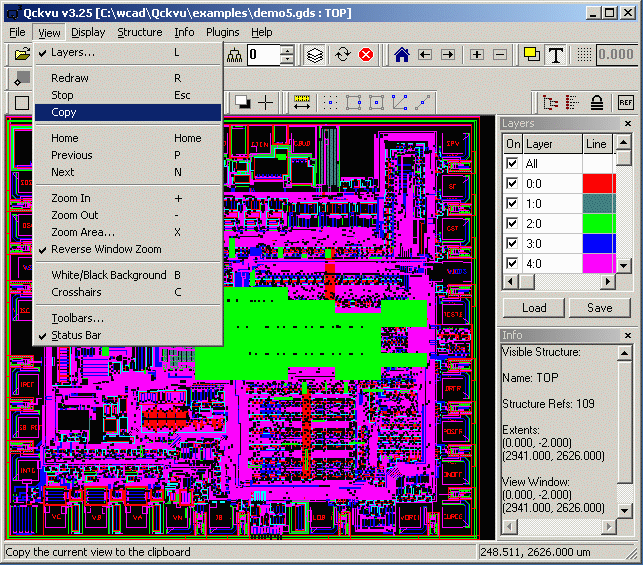
Task: Click blue color swatch for layer 3:0
Action: [599, 244]
